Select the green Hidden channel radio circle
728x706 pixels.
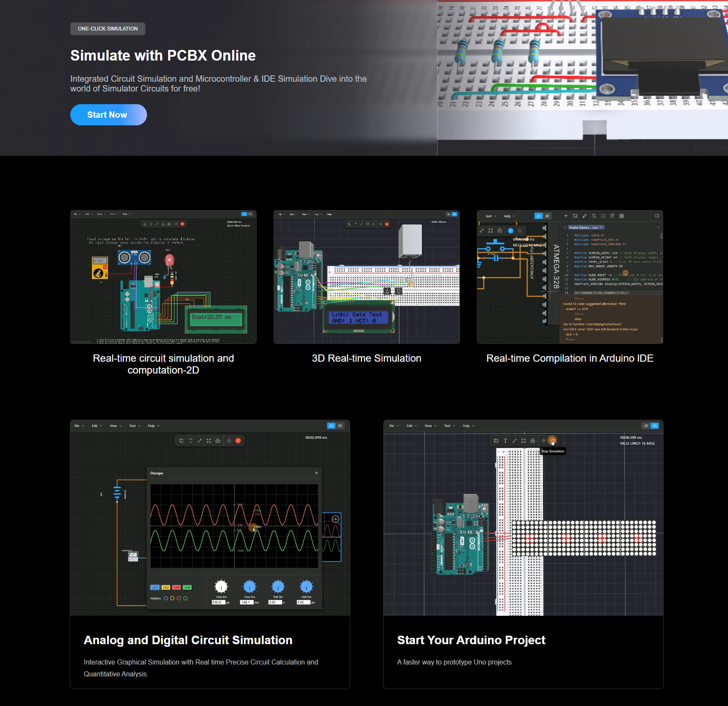click(185, 598)
